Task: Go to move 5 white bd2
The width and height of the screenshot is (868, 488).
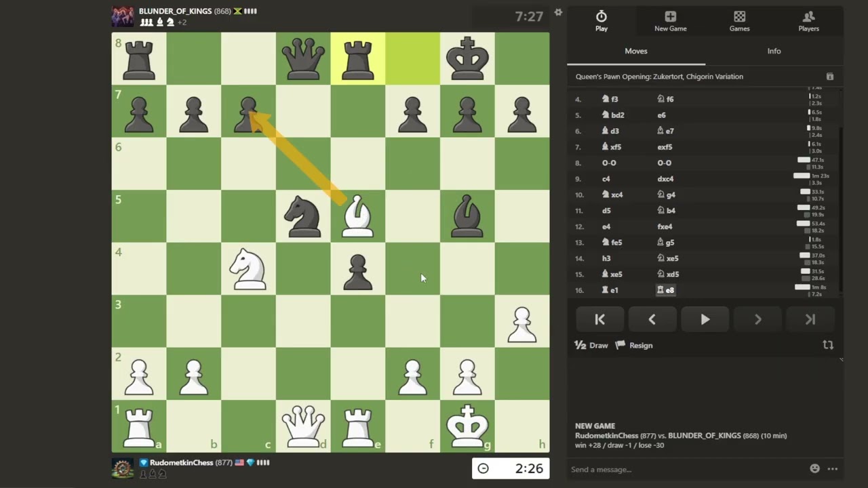Action: click(613, 115)
